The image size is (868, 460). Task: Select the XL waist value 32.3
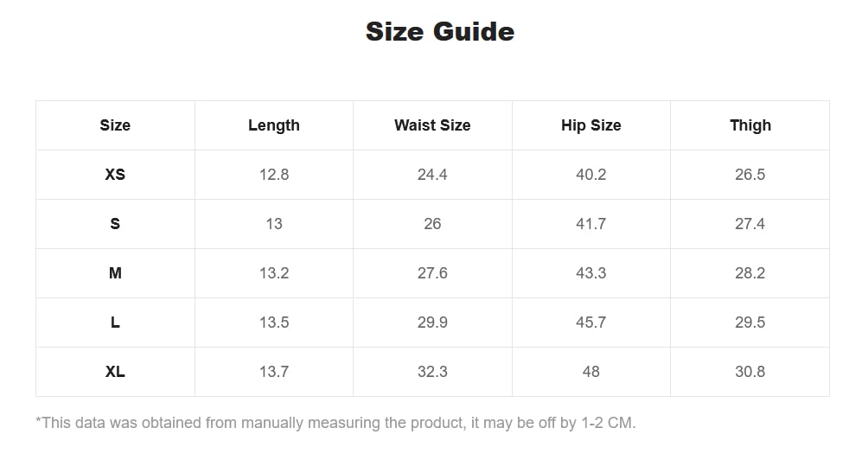click(432, 372)
